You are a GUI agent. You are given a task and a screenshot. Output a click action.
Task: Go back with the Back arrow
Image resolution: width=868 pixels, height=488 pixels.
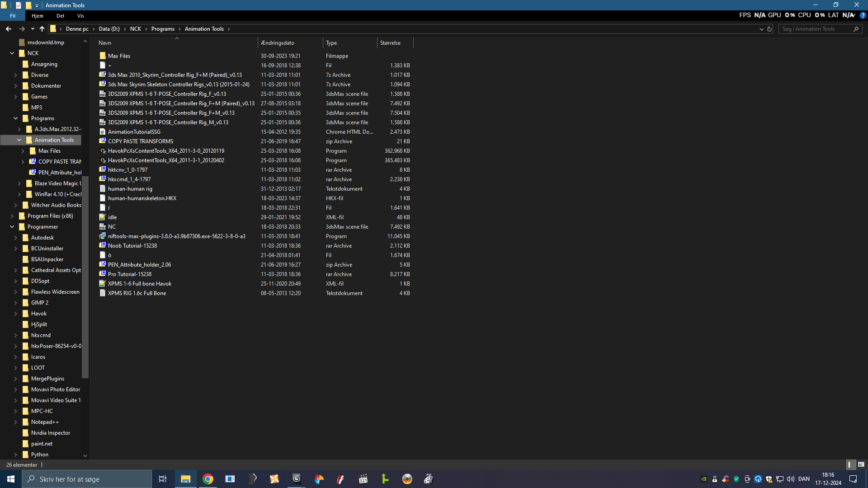click(9, 29)
